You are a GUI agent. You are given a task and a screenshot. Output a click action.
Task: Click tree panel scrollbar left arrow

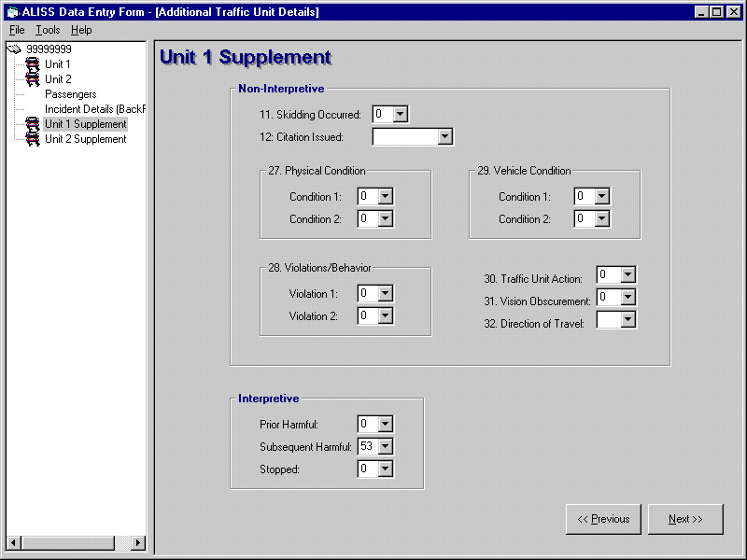(14, 542)
